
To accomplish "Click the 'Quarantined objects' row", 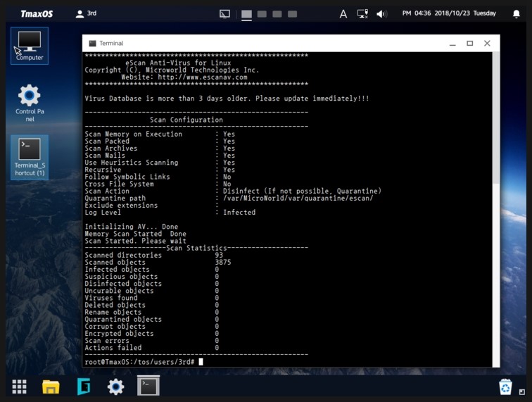I will [x=152, y=320].
